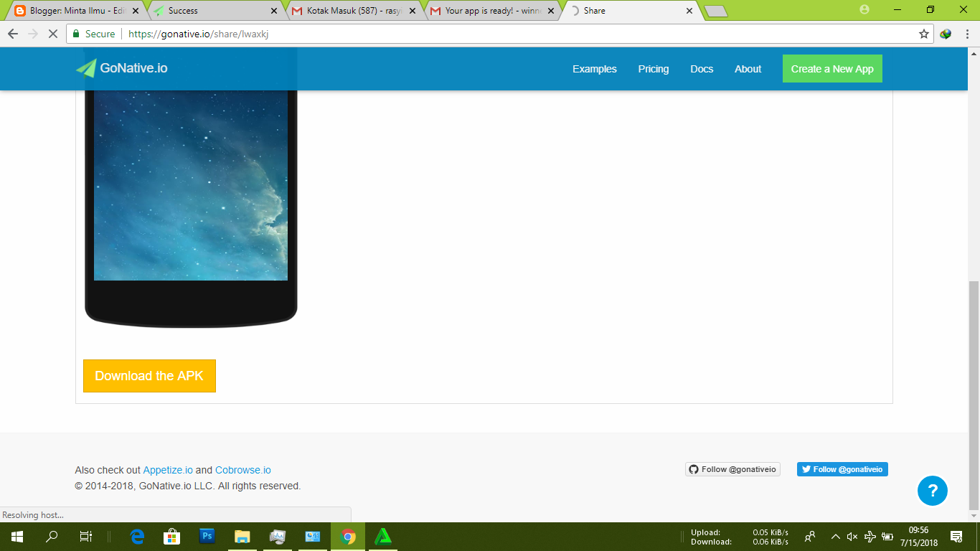The height and width of the screenshot is (551, 980).
Task: Open Microsoft Store from the taskbar
Action: (171, 537)
